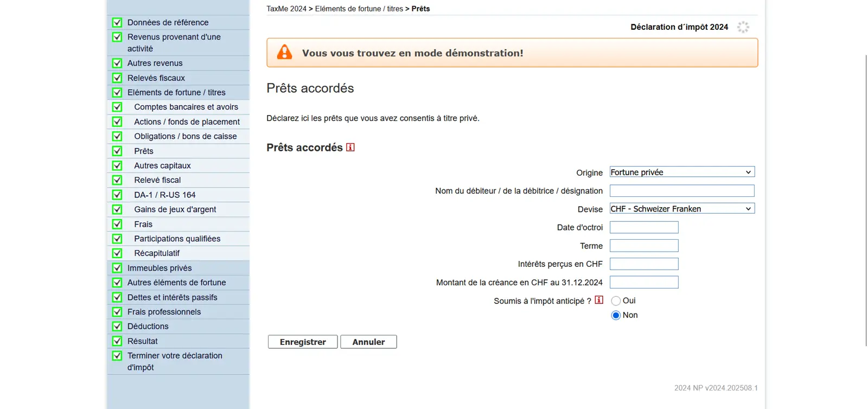The image size is (868, 409).
Task: Click green checkmark next to Immeubles privés
Action: (117, 268)
